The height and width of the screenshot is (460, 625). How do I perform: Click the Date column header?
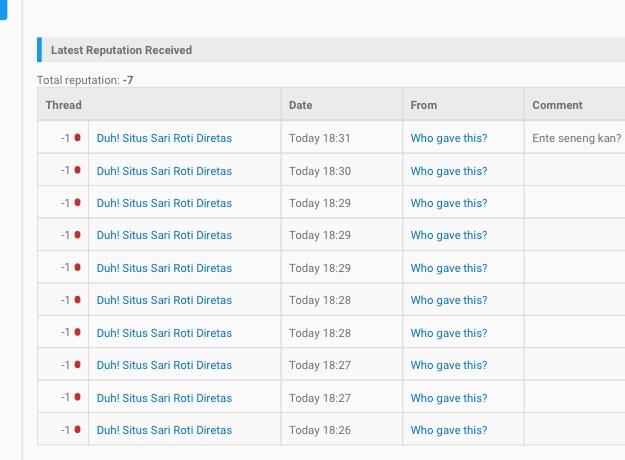click(x=300, y=105)
